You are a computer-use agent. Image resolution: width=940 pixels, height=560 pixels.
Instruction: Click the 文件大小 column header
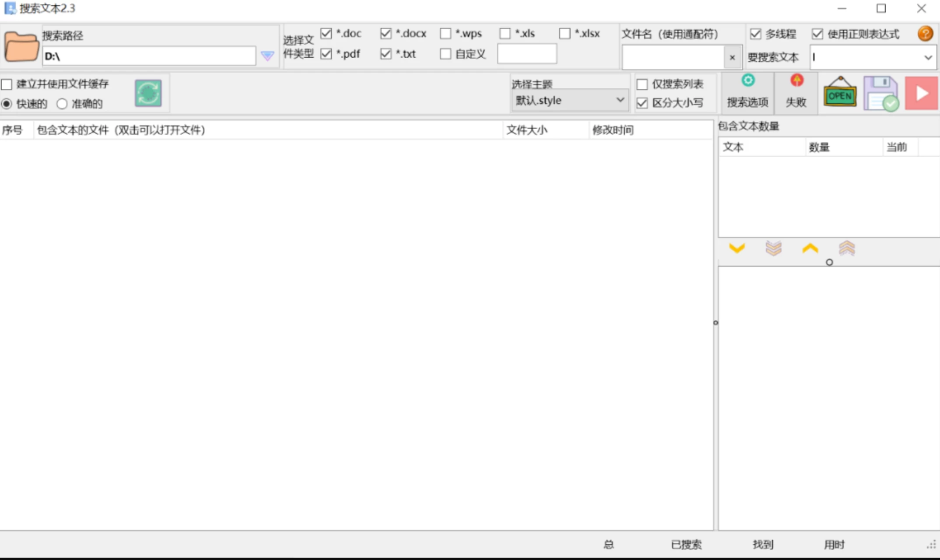(x=527, y=130)
